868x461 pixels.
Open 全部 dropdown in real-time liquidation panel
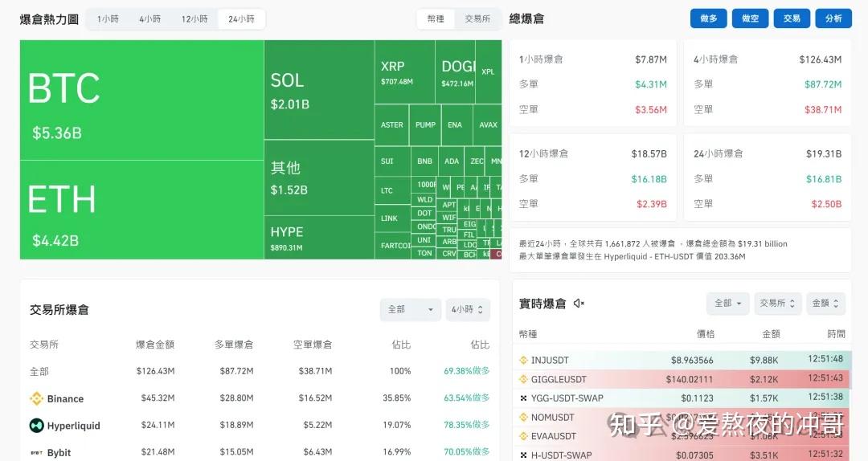728,304
